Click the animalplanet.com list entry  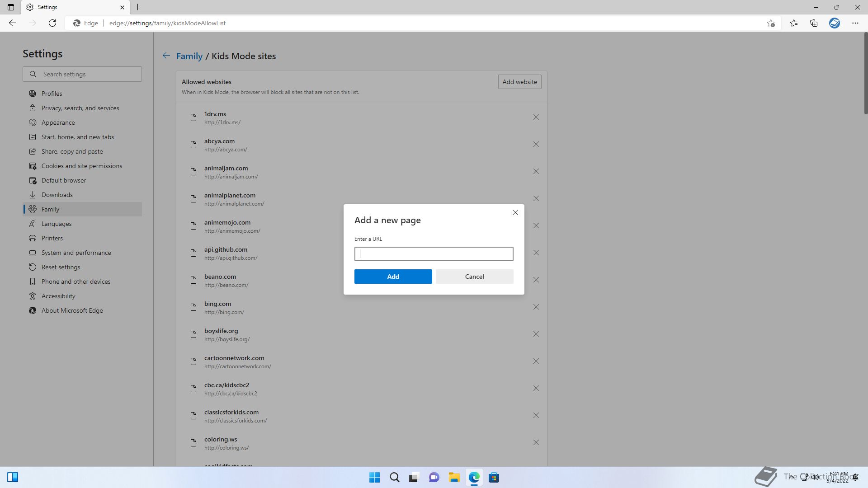(x=362, y=199)
